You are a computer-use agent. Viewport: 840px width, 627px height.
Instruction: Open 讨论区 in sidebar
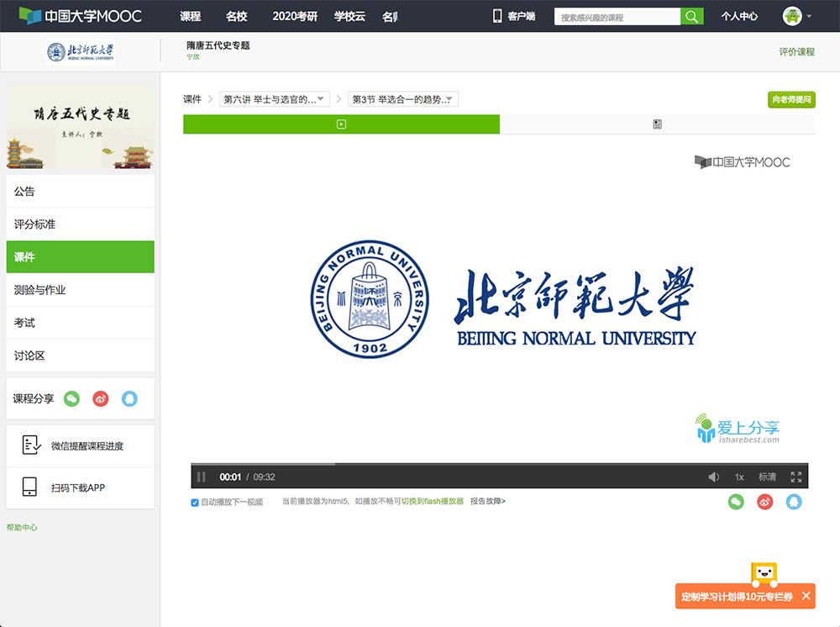pyautogui.click(x=81, y=356)
